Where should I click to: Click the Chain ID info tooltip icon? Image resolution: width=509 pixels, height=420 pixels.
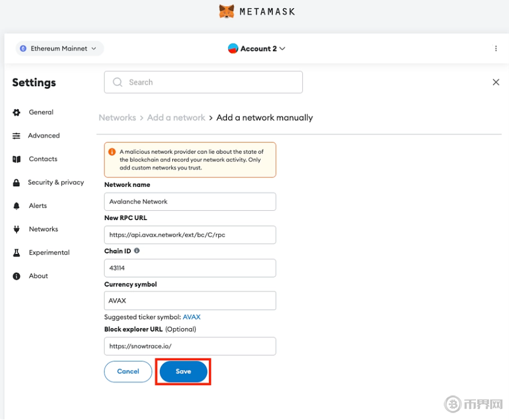[137, 251]
